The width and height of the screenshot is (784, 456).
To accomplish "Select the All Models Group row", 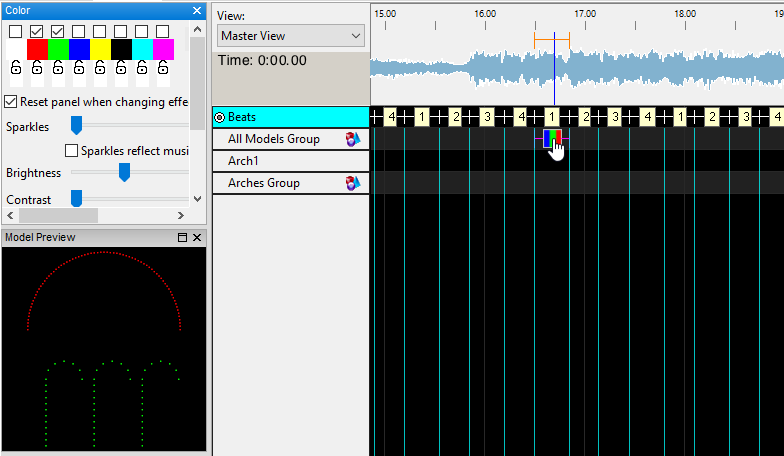I will (x=280, y=139).
